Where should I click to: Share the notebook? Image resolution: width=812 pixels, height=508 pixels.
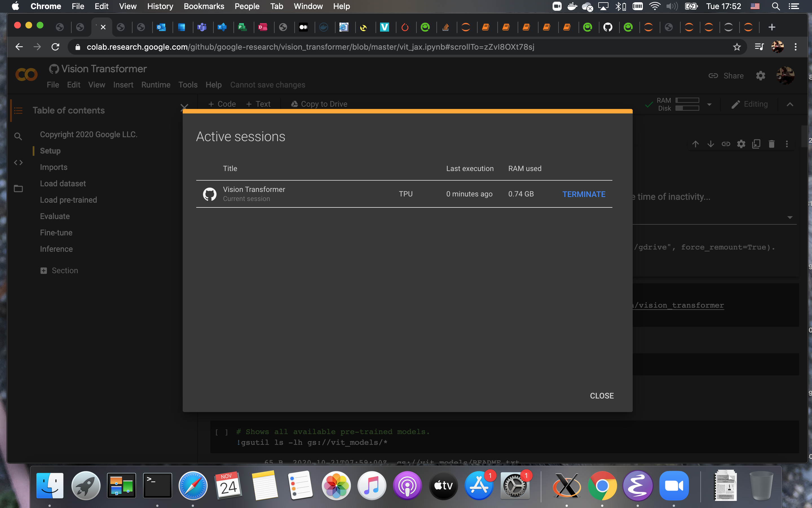tap(726, 76)
